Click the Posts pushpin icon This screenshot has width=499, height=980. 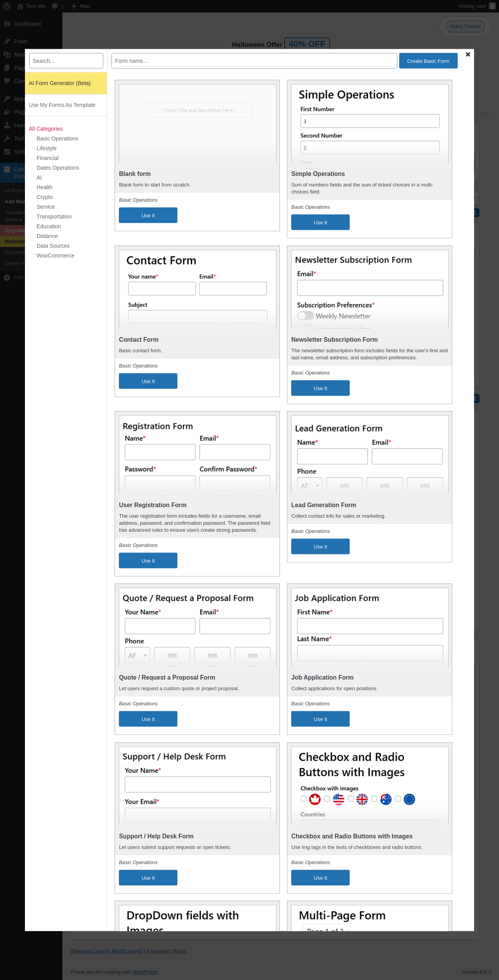[x=7, y=41]
